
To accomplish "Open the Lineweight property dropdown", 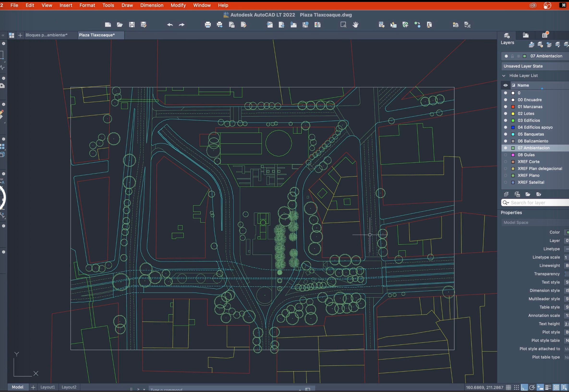I will click(566, 265).
